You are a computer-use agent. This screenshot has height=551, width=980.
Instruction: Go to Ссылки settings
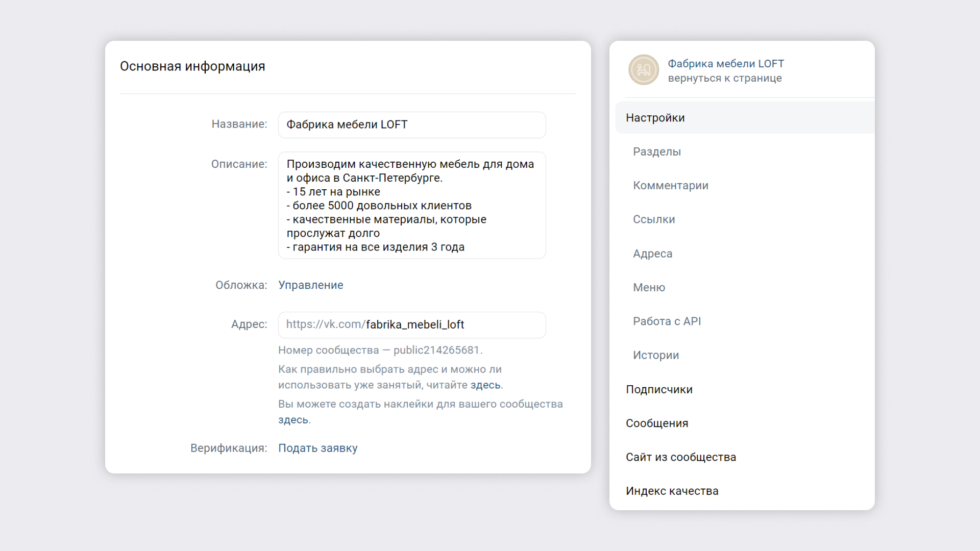[654, 219]
